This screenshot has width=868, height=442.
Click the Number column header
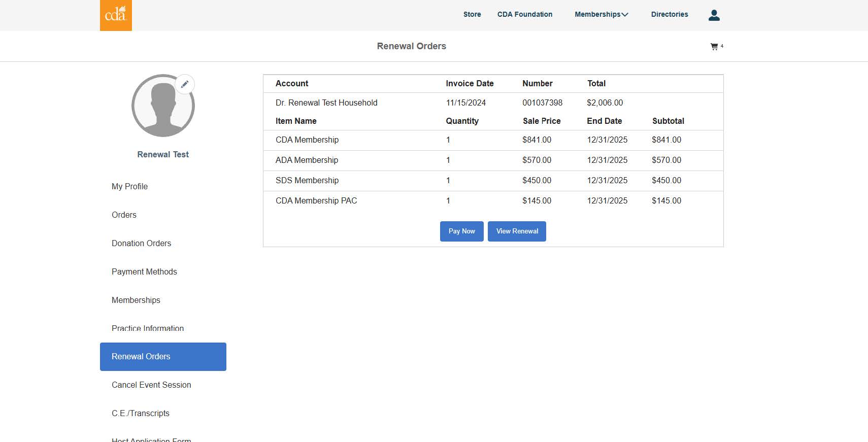point(538,83)
